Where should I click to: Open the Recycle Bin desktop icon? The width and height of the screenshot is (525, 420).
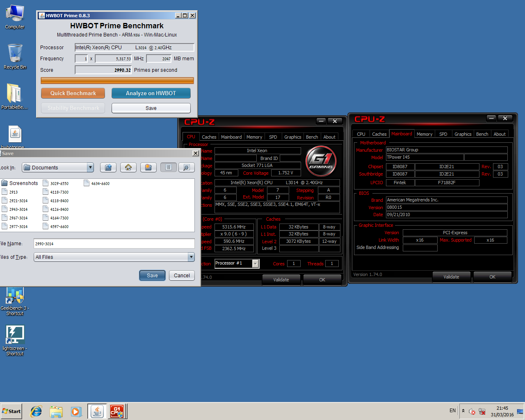point(15,57)
